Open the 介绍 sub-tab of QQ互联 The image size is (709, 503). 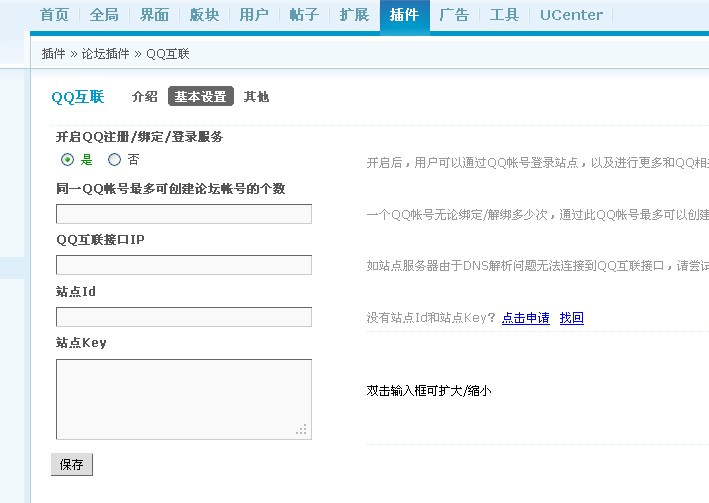(145, 96)
